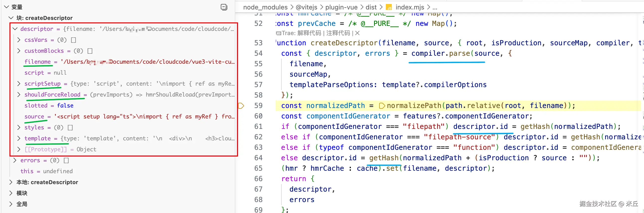Click plugin-vue in the breadcrumb
This screenshot has height=213, width=644.
coord(341,7)
